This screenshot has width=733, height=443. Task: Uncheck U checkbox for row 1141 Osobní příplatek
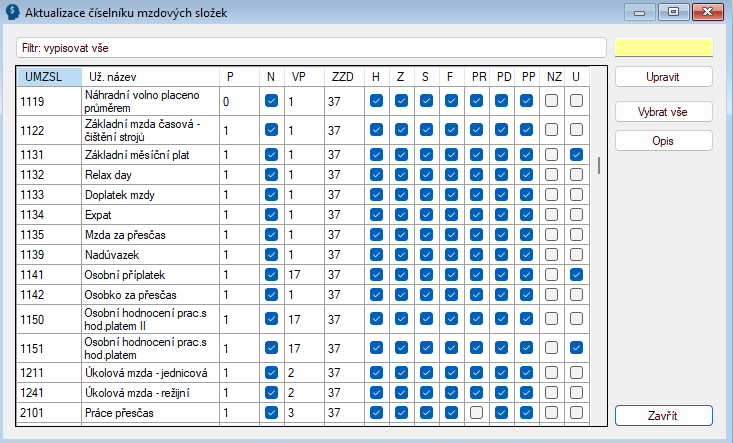pyautogui.click(x=576, y=274)
